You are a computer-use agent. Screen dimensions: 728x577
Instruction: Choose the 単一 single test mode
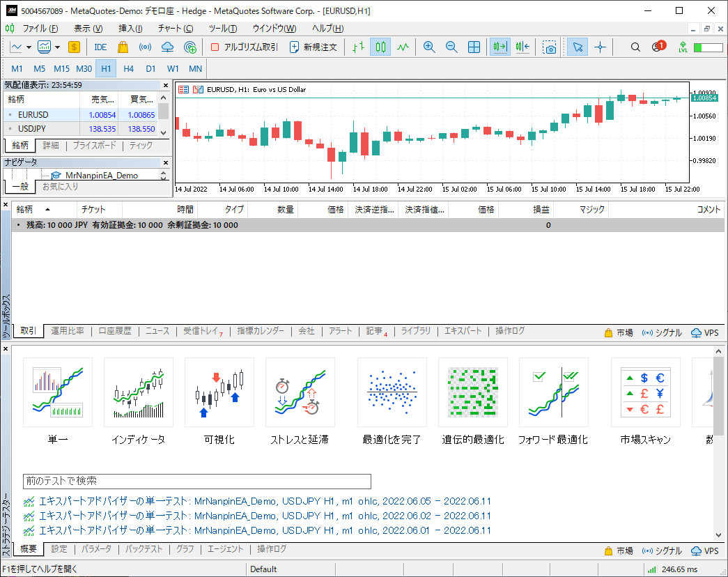pos(58,402)
